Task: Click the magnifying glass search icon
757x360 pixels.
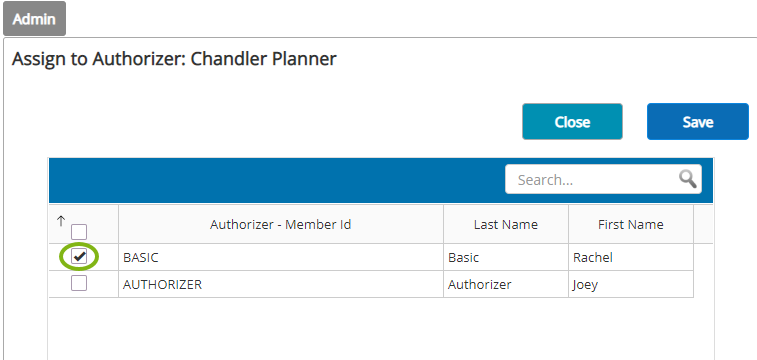Action: click(x=687, y=179)
